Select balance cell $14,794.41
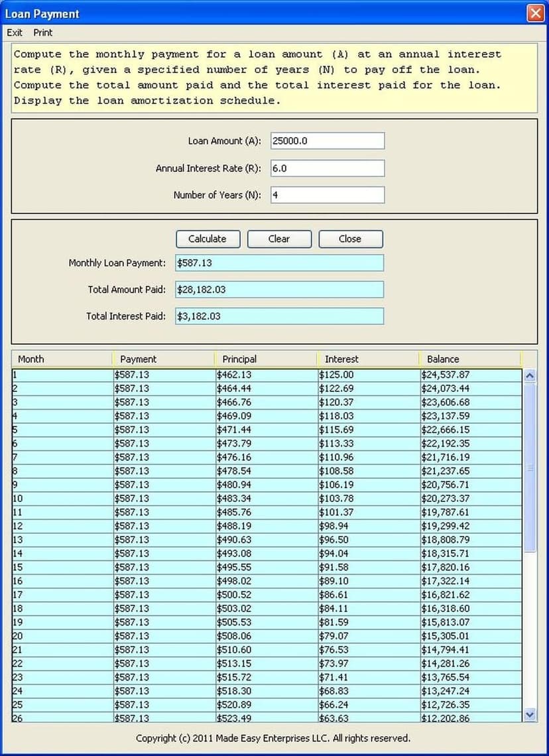The width and height of the screenshot is (549, 756). coord(471,649)
